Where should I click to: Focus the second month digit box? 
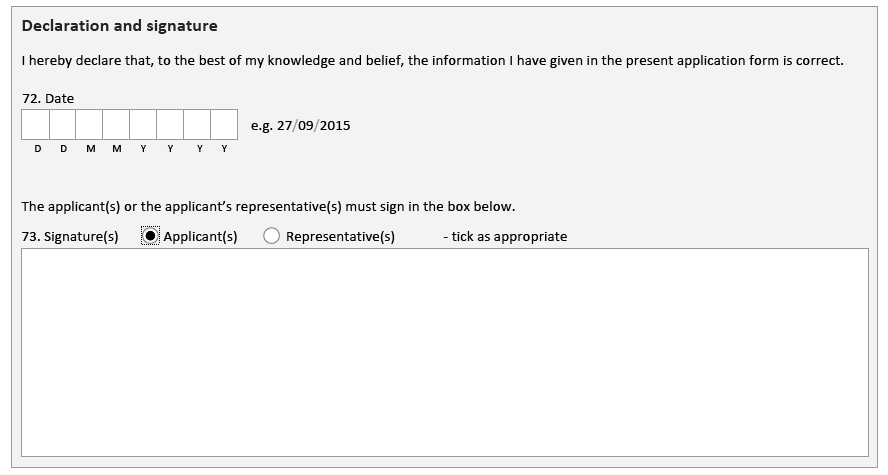pos(117,125)
